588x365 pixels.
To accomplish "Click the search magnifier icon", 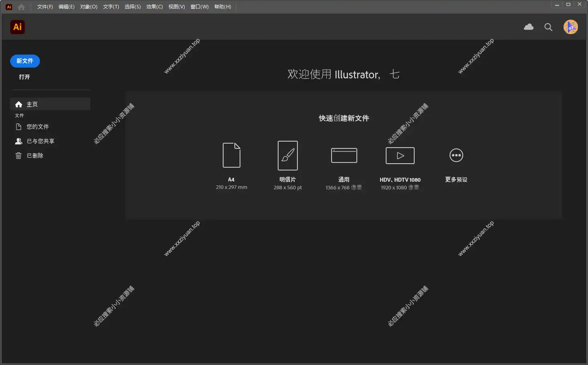I will [x=548, y=27].
